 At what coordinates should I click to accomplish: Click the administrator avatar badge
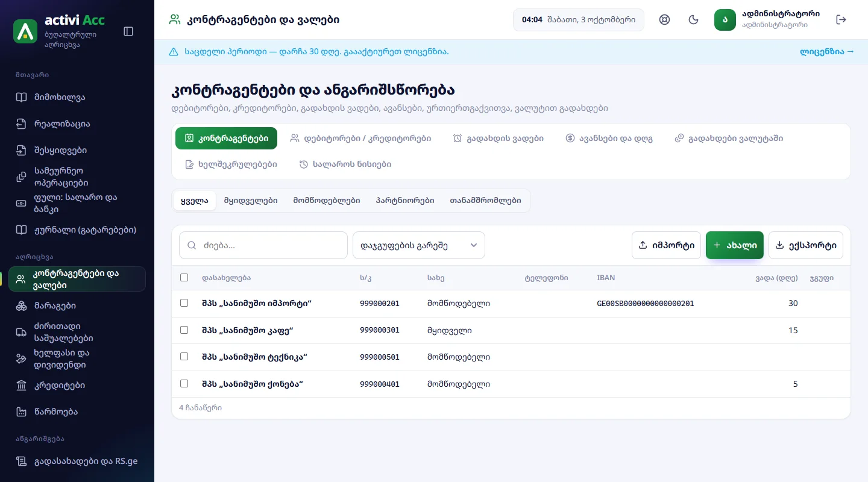tap(725, 20)
